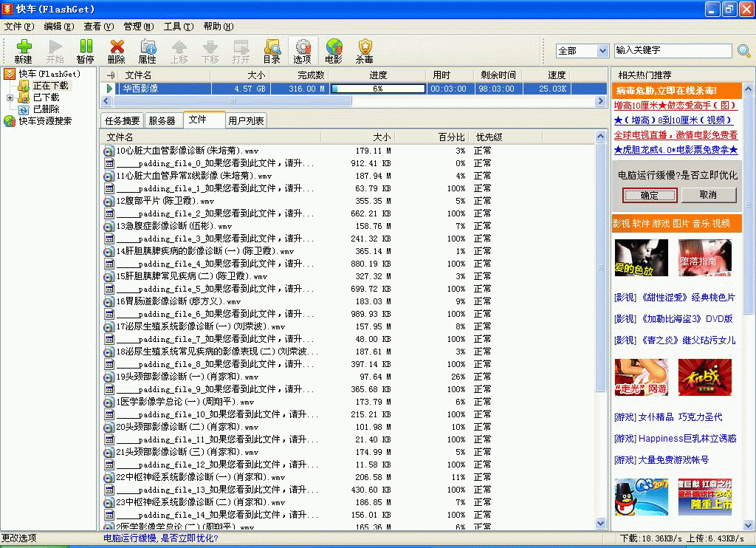
Task: Click icon of padding_file_0 row
Action: point(109,163)
